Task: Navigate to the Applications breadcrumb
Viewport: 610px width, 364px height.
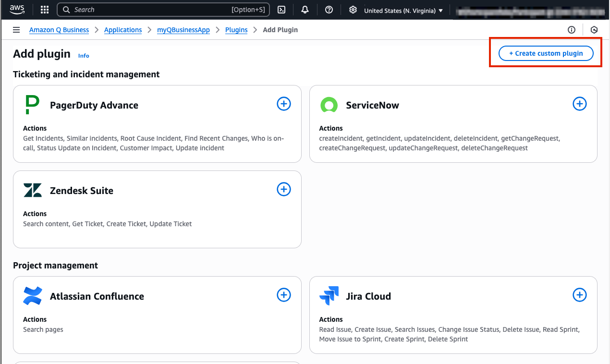Action: click(x=123, y=30)
